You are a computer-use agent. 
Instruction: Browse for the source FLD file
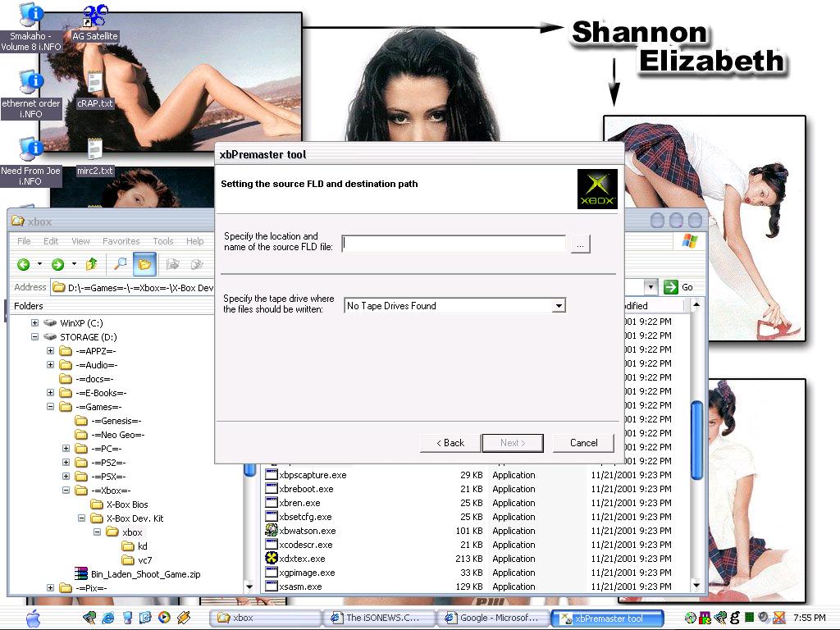point(580,244)
